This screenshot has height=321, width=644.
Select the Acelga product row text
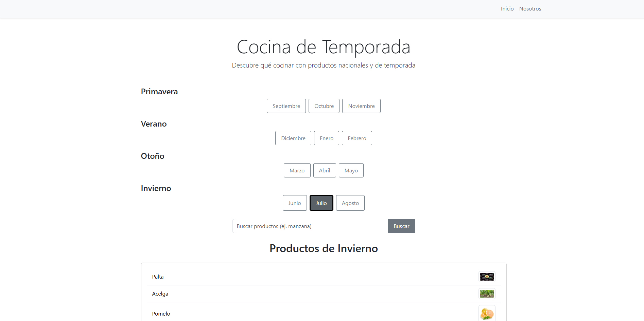point(160,294)
